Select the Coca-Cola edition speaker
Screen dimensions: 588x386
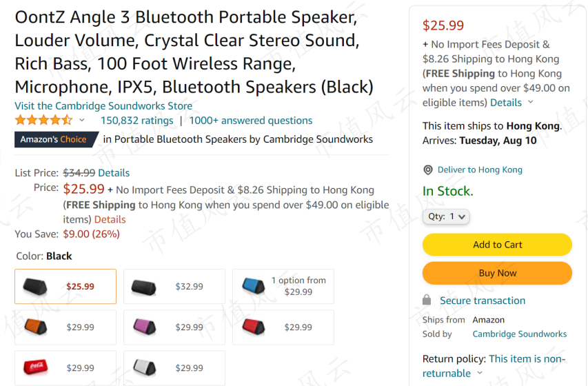[65, 368]
